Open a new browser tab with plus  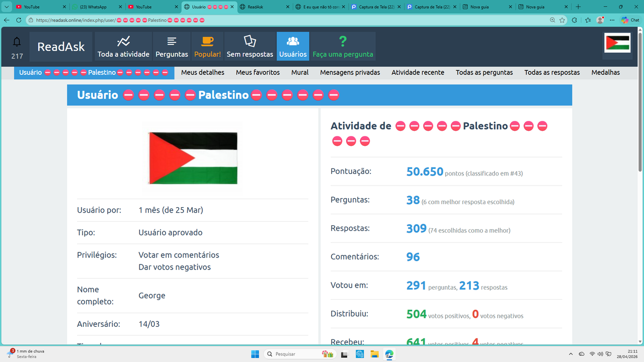[578, 7]
